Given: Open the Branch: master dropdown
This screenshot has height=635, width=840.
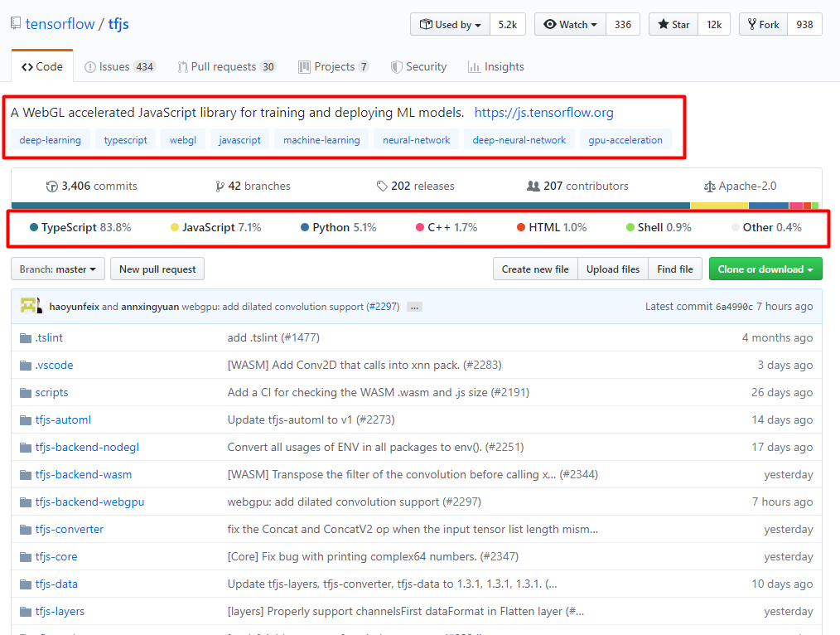Looking at the screenshot, I should click(x=58, y=269).
